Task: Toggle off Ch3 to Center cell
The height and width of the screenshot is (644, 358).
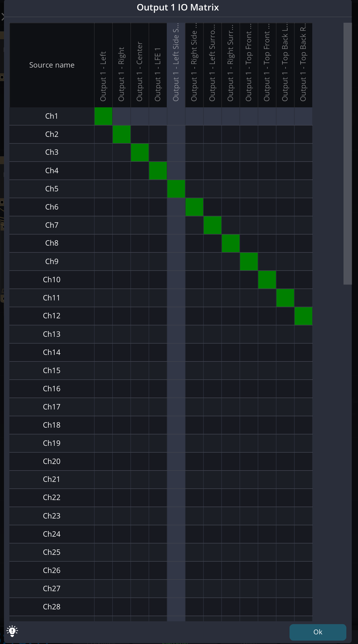Action: 140,152
